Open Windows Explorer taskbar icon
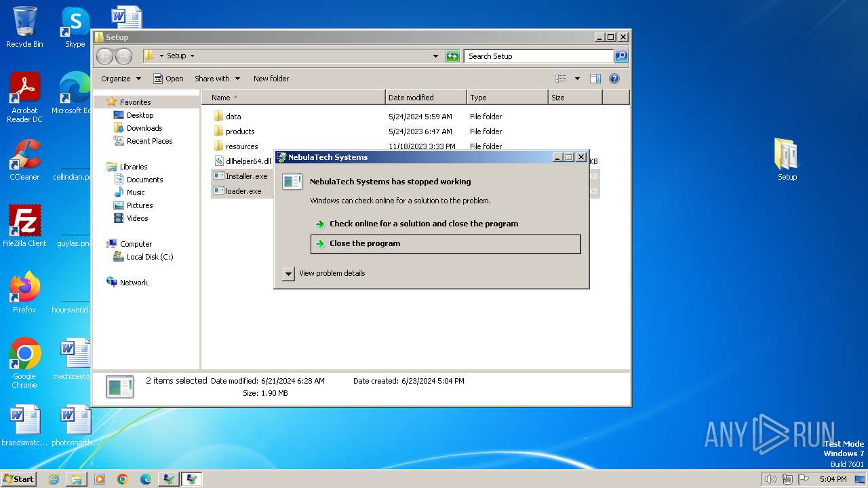The width and height of the screenshot is (868, 488). click(x=77, y=479)
